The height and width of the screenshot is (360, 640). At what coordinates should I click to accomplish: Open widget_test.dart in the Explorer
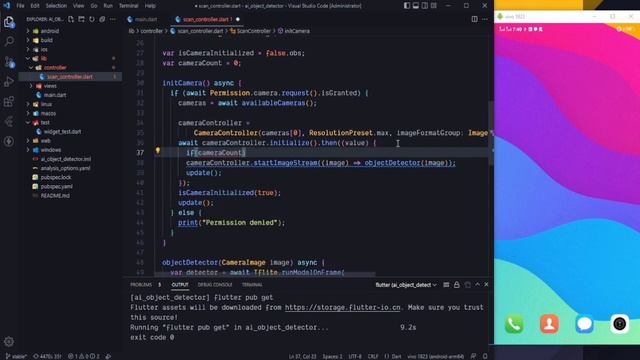[x=62, y=131]
